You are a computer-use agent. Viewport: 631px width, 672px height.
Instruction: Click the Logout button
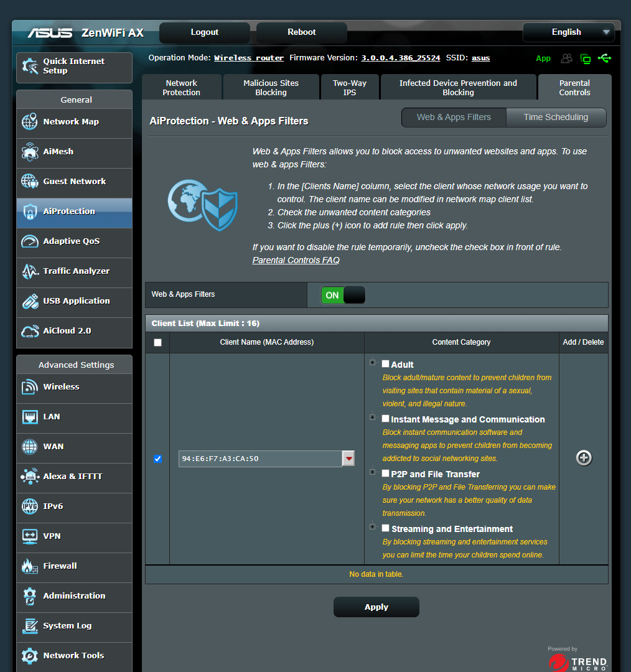tap(205, 32)
